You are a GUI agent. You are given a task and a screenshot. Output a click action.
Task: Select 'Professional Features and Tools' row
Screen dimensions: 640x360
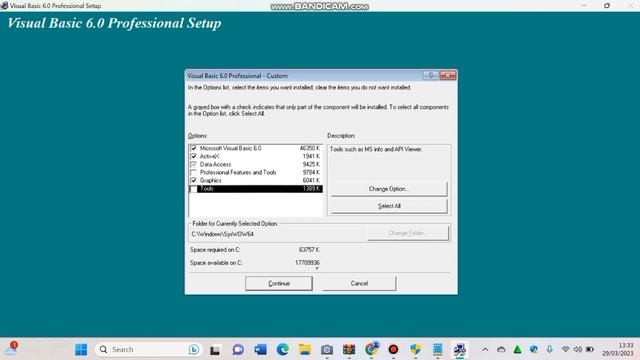256,173
